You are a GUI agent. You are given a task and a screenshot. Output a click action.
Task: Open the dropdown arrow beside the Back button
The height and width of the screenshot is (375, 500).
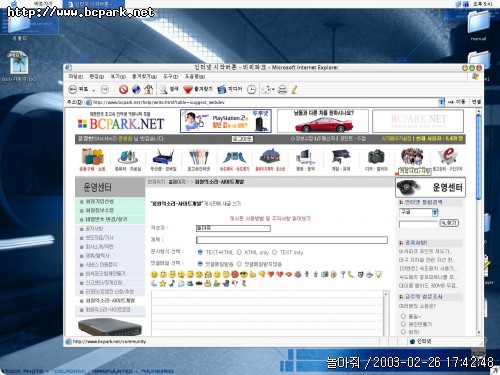pos(93,90)
